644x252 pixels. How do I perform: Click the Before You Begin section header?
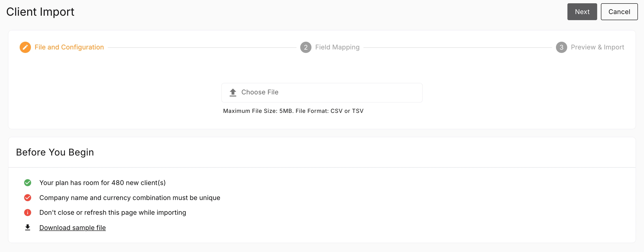(55, 152)
